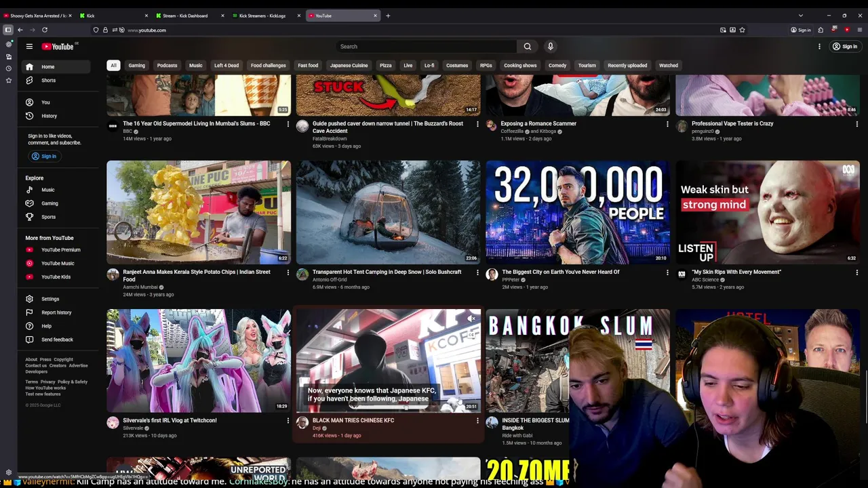
Task: Click the browser address bar URL
Action: pyautogui.click(x=146, y=30)
